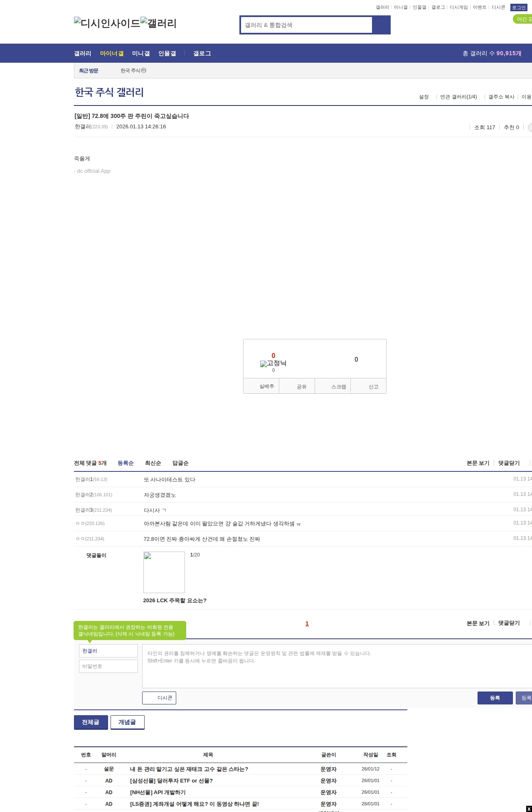
Task: Sort comments by 답글순
Action: pos(180,463)
